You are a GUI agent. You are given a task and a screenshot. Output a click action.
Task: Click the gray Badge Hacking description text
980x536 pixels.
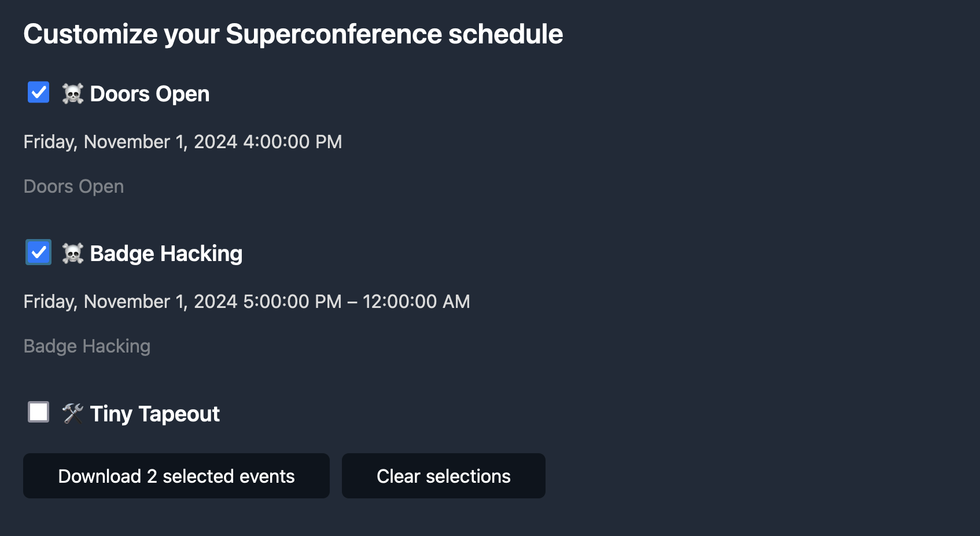point(87,346)
